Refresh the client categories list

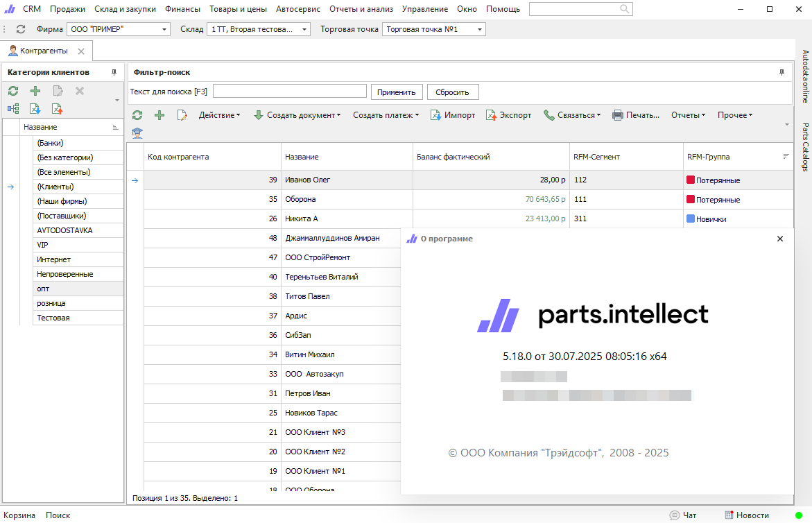point(13,91)
